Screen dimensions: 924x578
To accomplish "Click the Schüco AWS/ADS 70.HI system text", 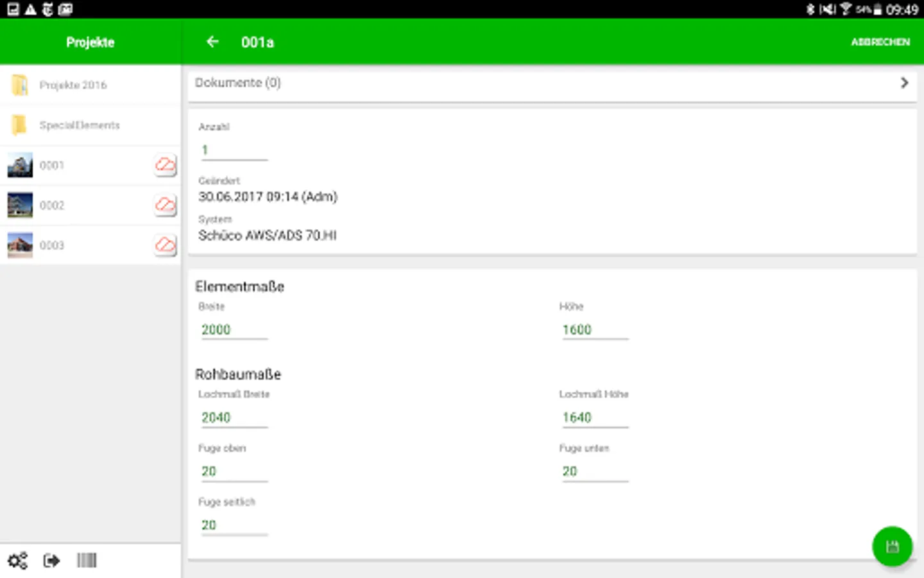I will [x=268, y=236].
